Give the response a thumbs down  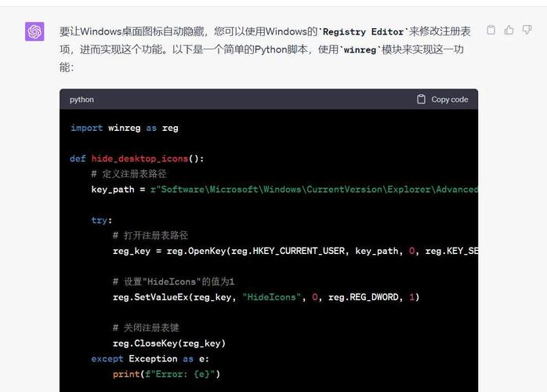pos(527,31)
